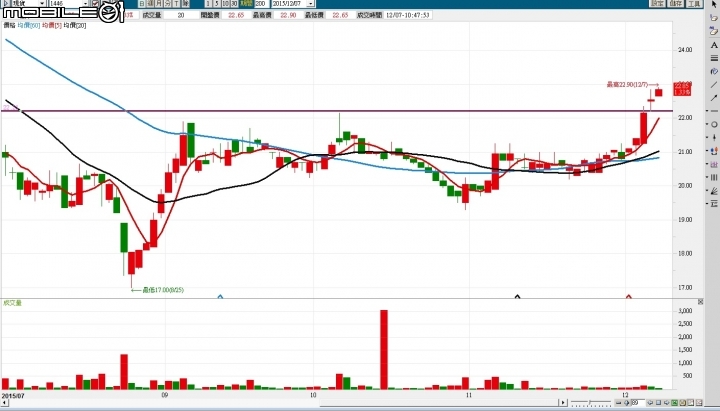Select the straight trend line tool
This screenshot has width=720, height=411.
714,84
